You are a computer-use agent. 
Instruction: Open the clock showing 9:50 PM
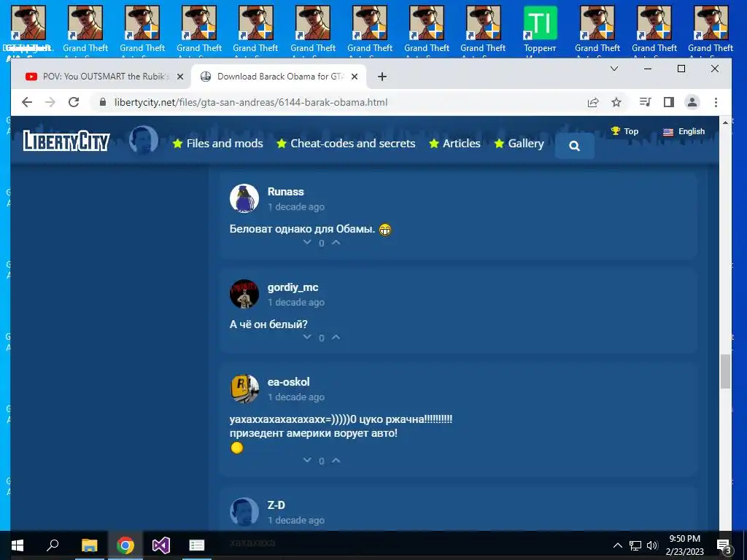684,545
